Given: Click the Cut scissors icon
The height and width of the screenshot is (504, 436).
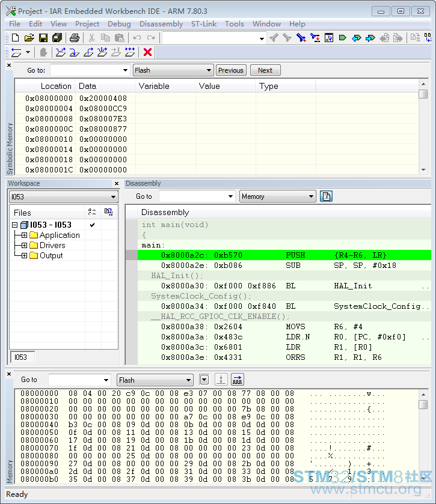Looking at the screenshot, I should [91, 38].
